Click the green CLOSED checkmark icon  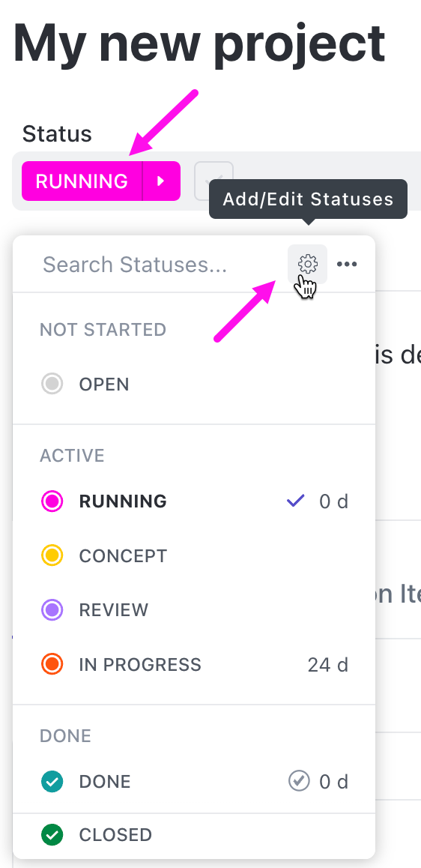coord(52,835)
